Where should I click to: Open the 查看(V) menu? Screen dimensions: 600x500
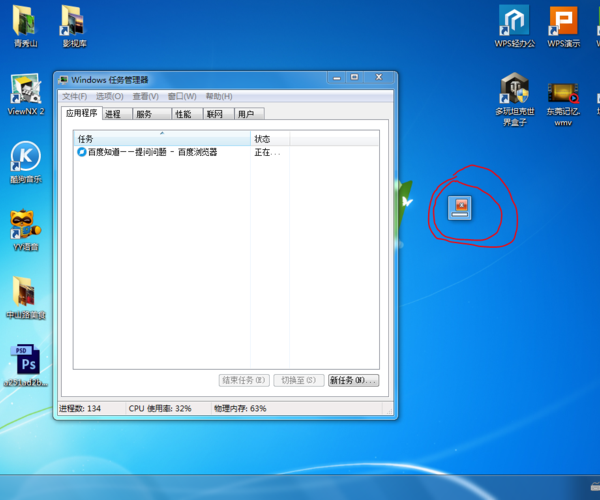click(145, 96)
